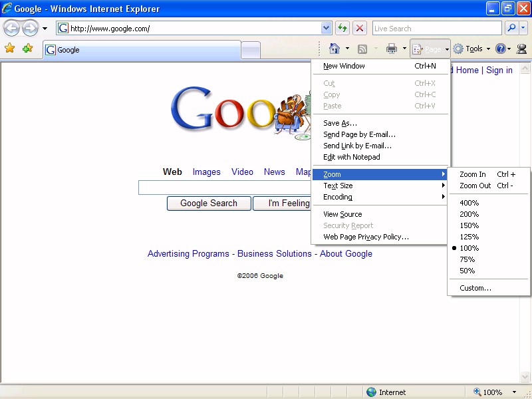Open the News link

pyautogui.click(x=275, y=172)
